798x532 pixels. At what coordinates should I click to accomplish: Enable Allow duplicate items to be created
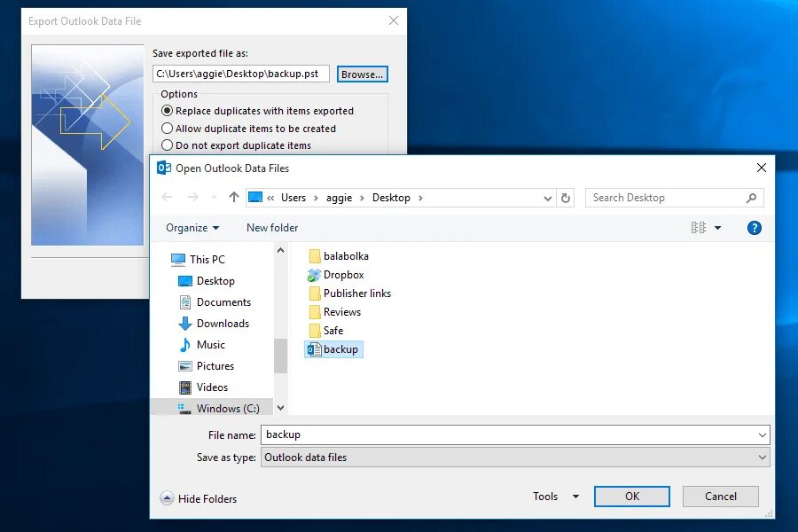[x=168, y=128]
